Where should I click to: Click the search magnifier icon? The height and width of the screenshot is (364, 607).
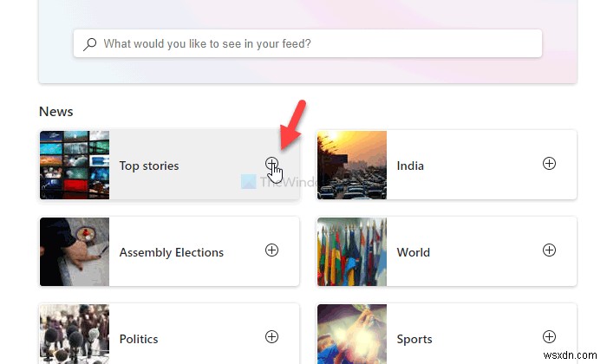click(x=90, y=43)
